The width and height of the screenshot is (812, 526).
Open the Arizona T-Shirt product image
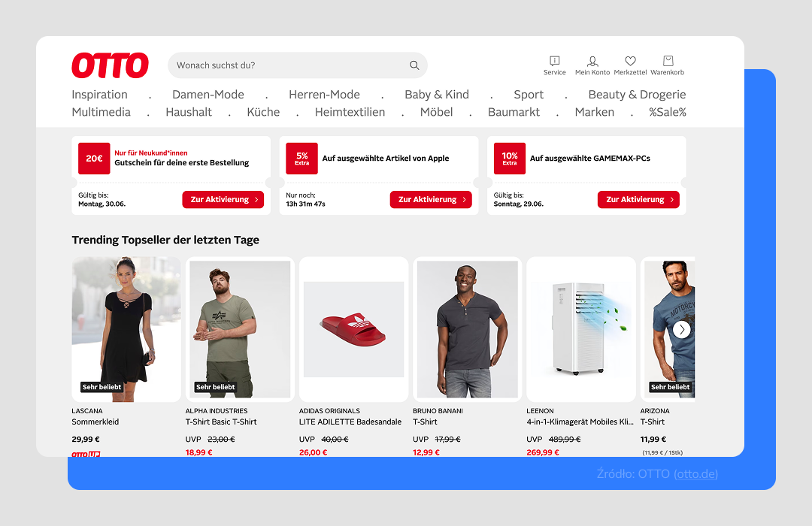[668, 329]
